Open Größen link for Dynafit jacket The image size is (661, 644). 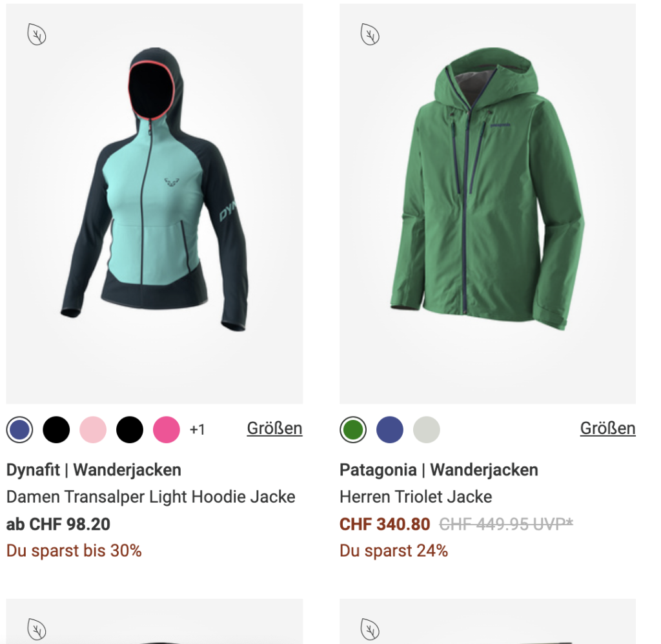coord(274,428)
